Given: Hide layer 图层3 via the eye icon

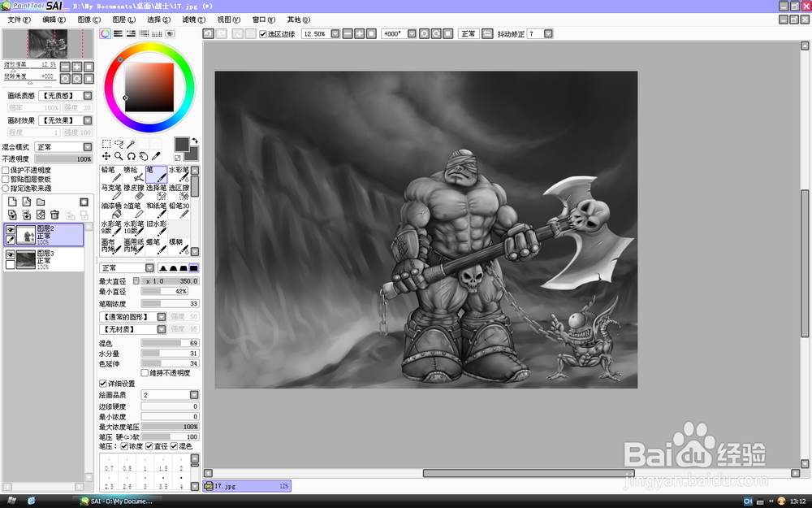Looking at the screenshot, I should pyautogui.click(x=11, y=254).
